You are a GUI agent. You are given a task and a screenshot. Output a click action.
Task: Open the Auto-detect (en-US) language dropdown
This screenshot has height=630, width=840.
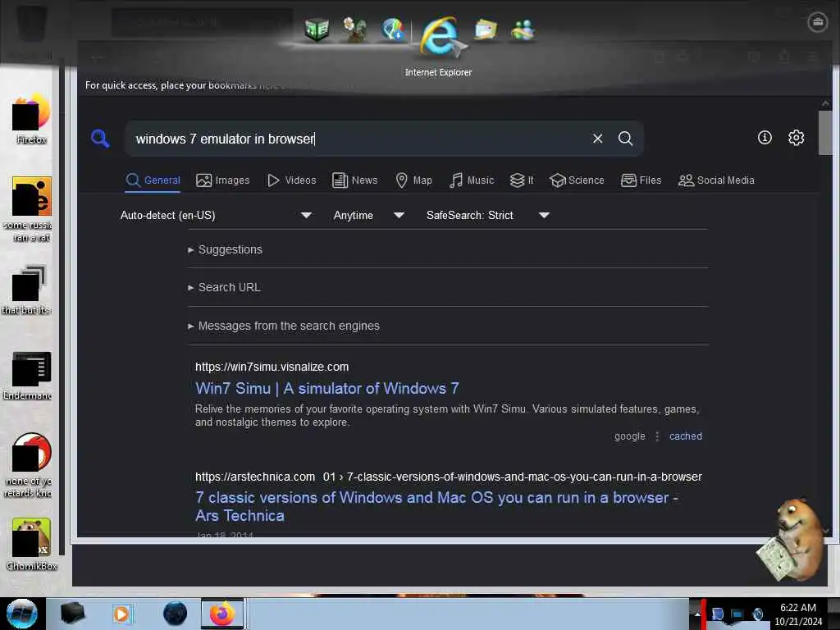[216, 216]
